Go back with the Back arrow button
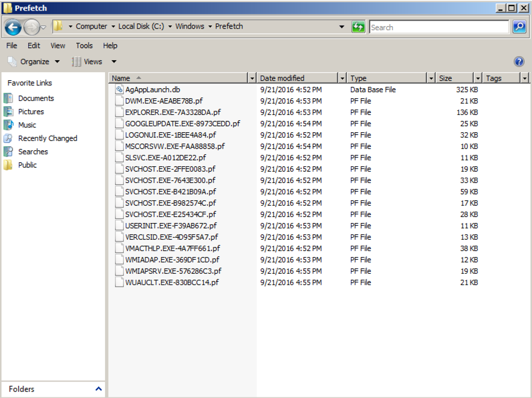This screenshot has height=398, width=532. click(x=13, y=27)
